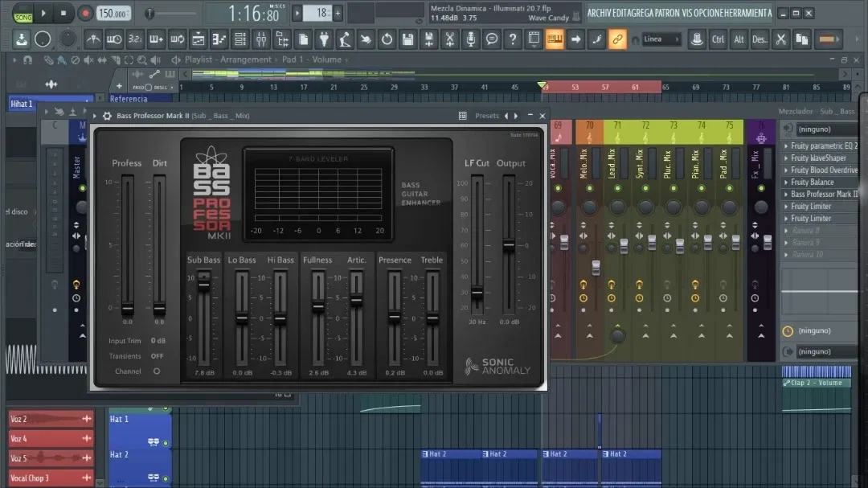This screenshot has height=488, width=868.
Task: Toggle the Channel radio in Bass Professor
Action: click(157, 371)
